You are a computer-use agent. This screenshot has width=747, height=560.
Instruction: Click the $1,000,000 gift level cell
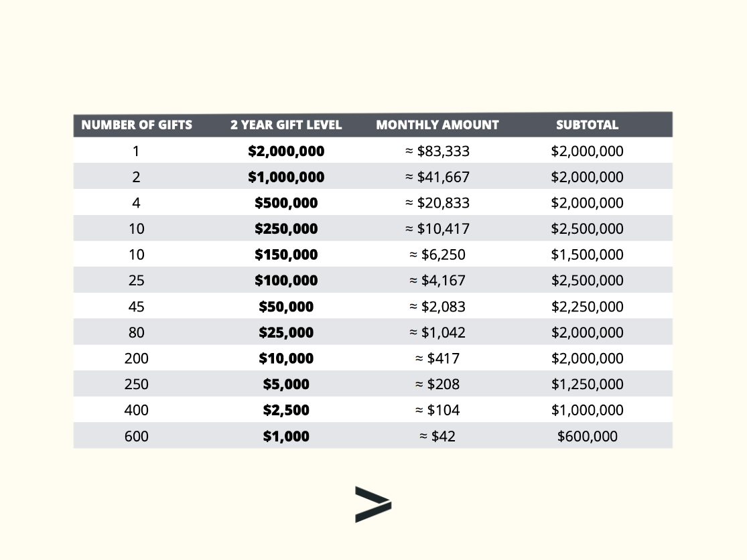[286, 178]
